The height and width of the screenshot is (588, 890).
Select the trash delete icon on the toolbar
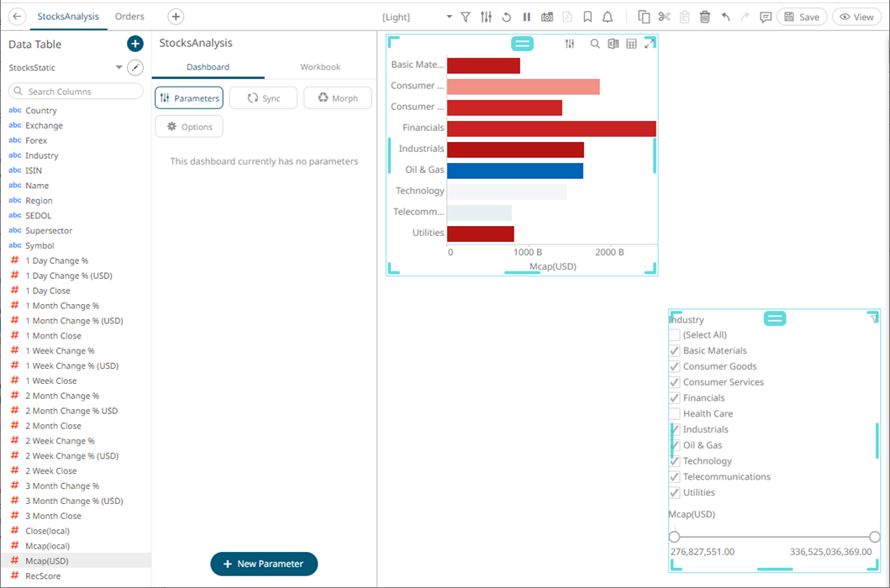pyautogui.click(x=704, y=16)
